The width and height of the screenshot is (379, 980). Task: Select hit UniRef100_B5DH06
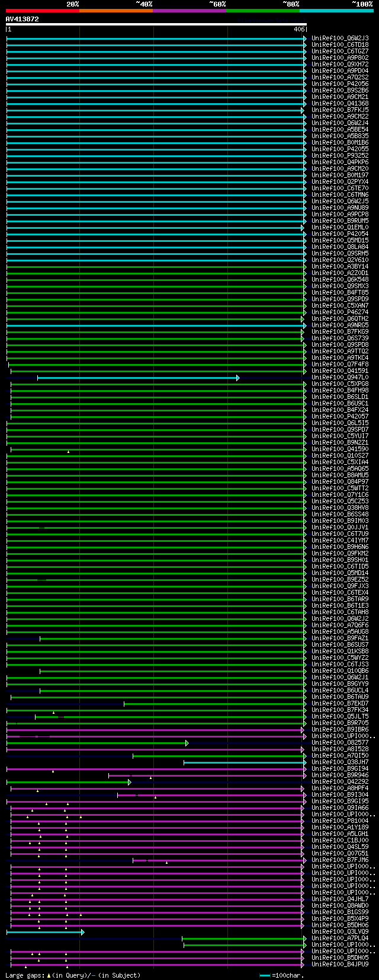(x=340, y=925)
